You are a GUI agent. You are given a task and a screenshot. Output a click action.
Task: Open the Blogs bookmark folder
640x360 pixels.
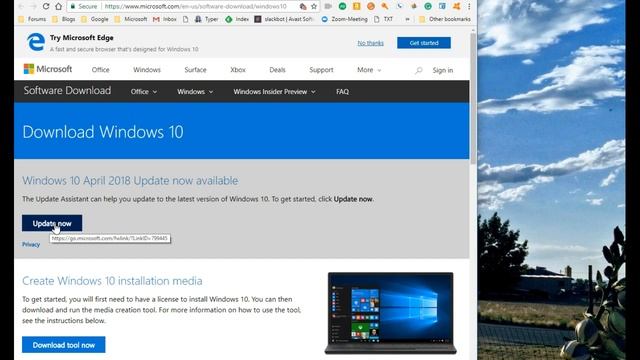(x=64, y=19)
